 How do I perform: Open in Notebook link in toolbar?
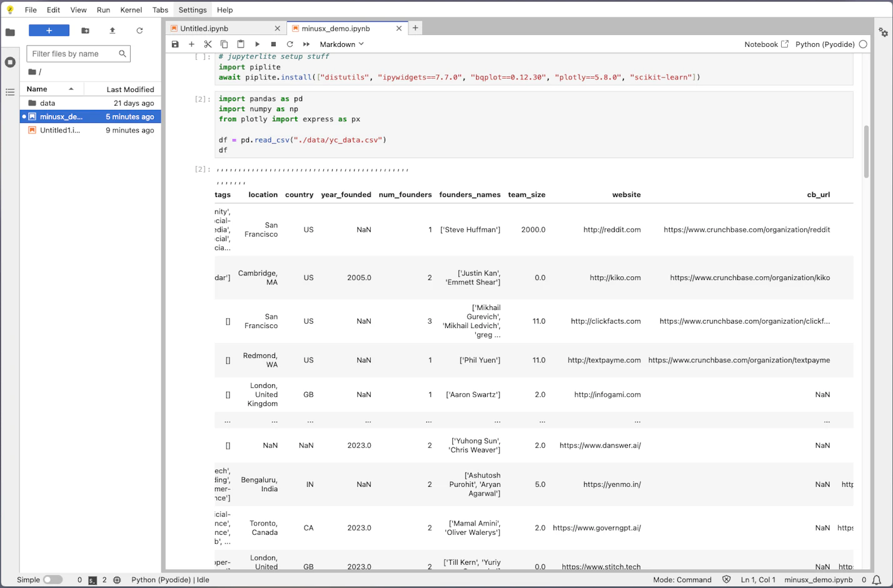point(766,44)
